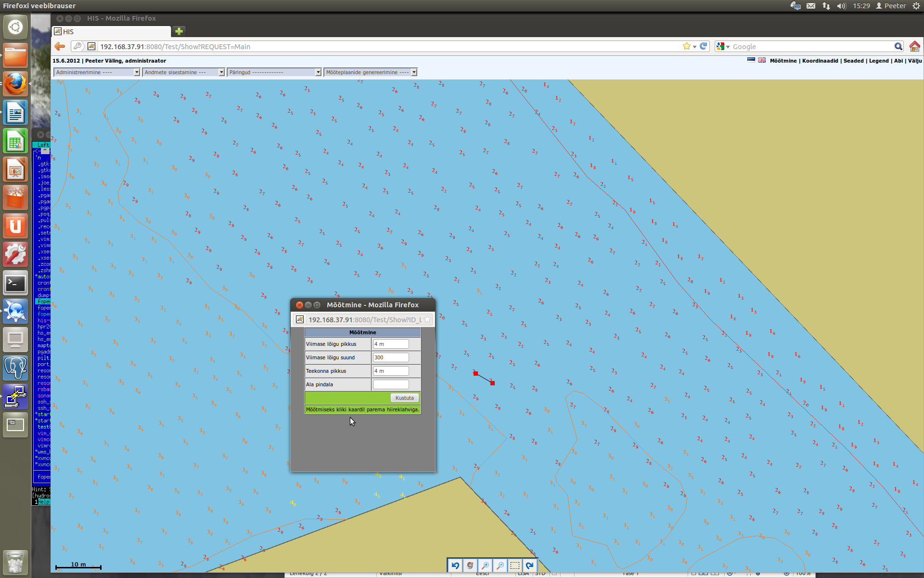924x578 pixels.
Task: Expand Mõõteplaanide genereerimine dropdown
Action: click(x=370, y=72)
